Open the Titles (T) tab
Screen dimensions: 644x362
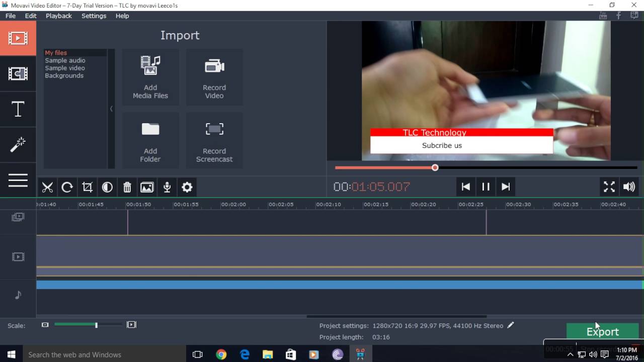click(18, 109)
